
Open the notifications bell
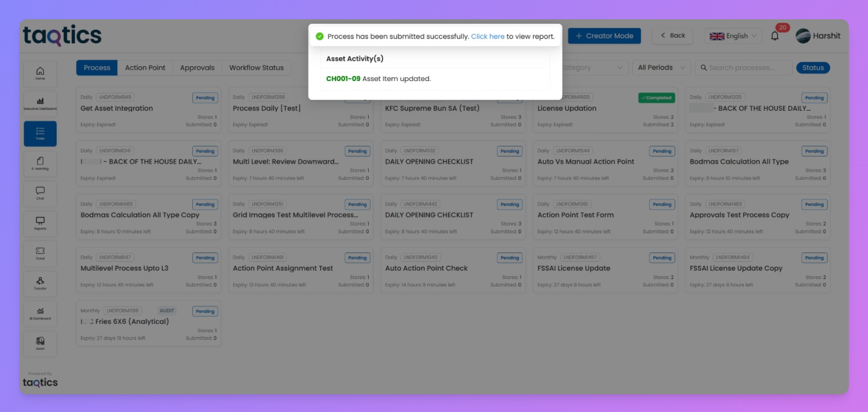[774, 36]
